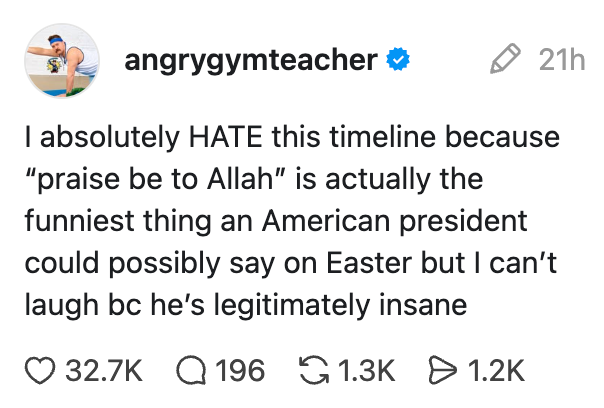Open replies via the comment bubble icon

191,371
